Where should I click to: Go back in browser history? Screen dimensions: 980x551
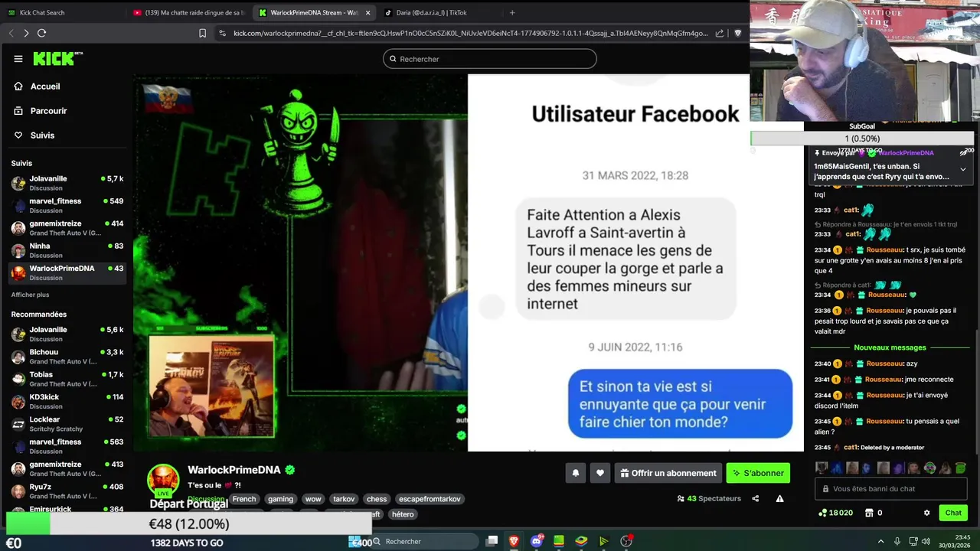tap(11, 33)
